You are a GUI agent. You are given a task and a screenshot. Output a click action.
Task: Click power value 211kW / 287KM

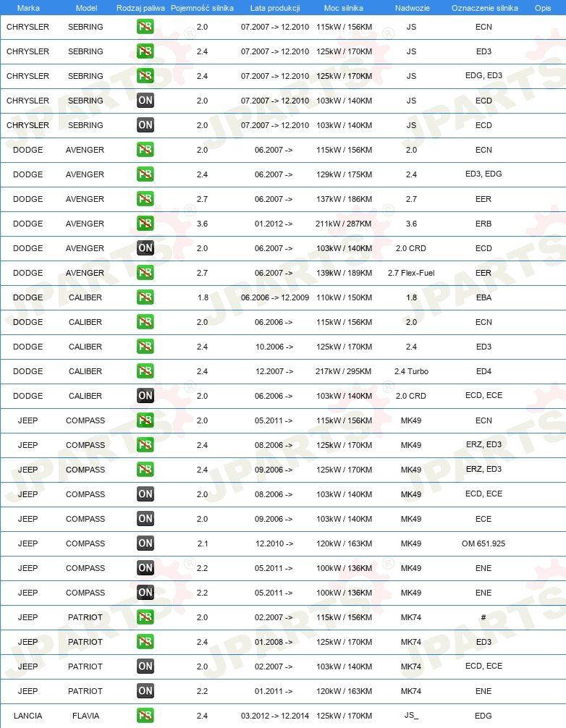344,224
